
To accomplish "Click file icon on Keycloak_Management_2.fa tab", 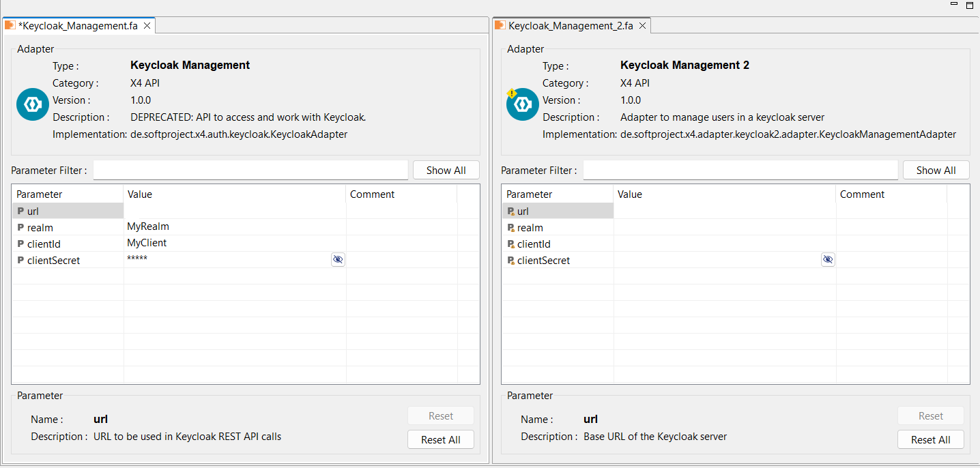I will pyautogui.click(x=500, y=26).
